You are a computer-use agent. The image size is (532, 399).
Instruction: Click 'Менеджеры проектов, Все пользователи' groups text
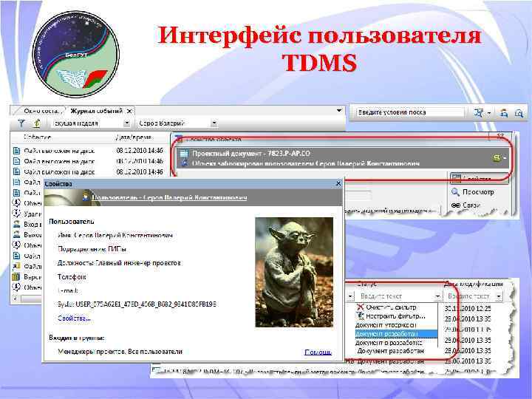click(120, 352)
